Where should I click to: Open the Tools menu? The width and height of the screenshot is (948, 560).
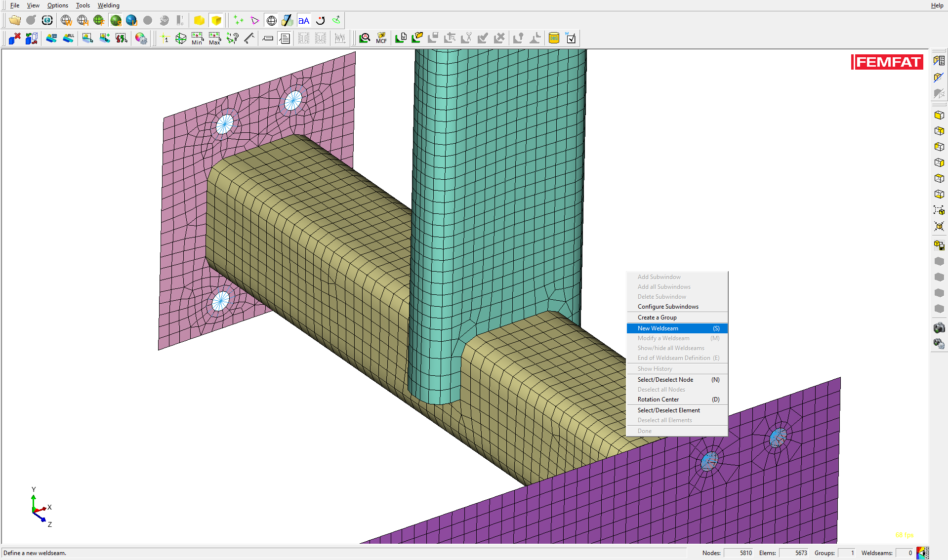pyautogui.click(x=82, y=5)
